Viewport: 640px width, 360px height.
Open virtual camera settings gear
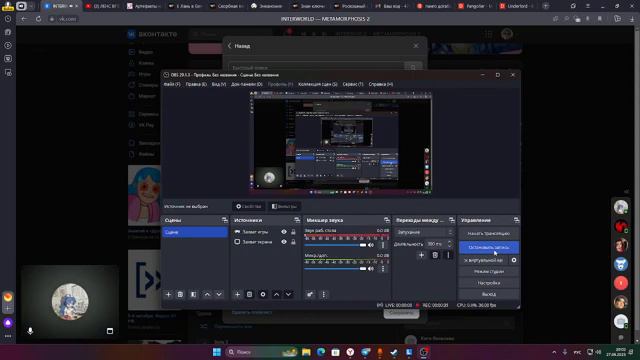[514, 260]
